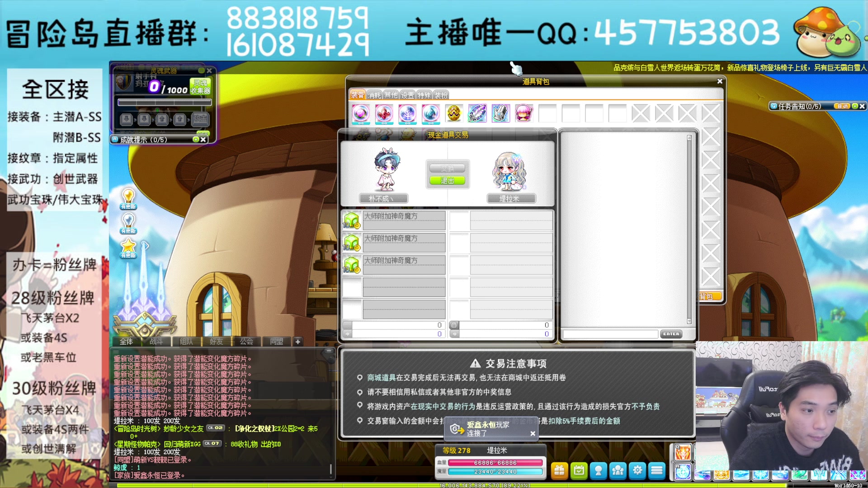Select the red crystal orb inventory item
The image size is (868, 488).
pyautogui.click(x=384, y=113)
